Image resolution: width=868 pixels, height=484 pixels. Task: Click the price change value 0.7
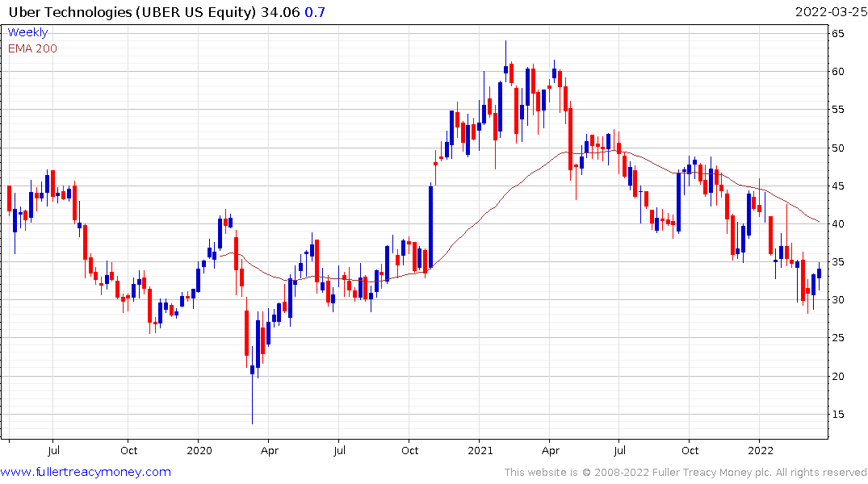[x=315, y=11]
